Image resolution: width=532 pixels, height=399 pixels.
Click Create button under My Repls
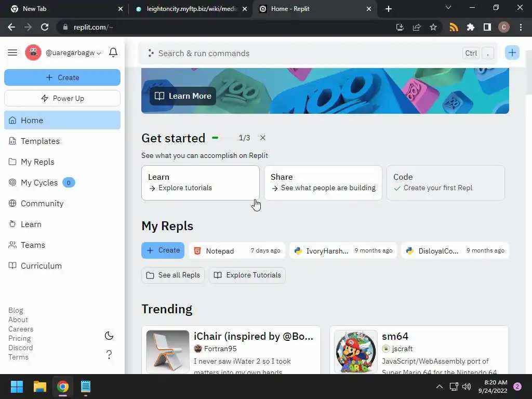tap(163, 250)
